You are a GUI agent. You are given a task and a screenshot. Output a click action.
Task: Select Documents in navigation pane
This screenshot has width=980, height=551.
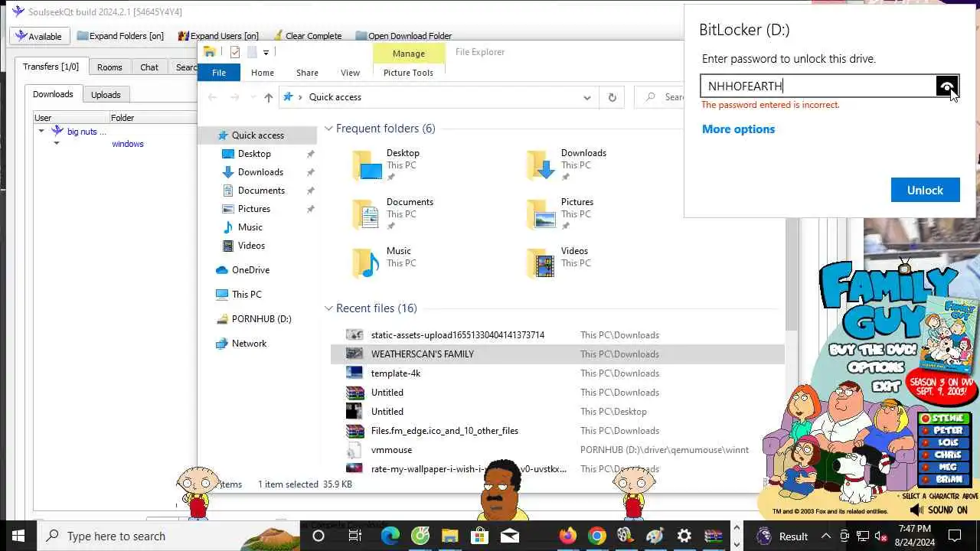point(261,191)
